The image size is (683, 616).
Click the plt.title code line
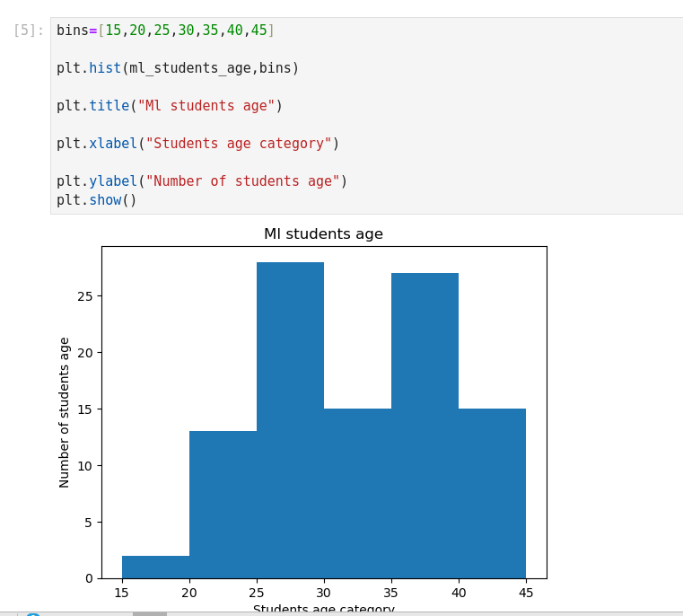point(170,106)
